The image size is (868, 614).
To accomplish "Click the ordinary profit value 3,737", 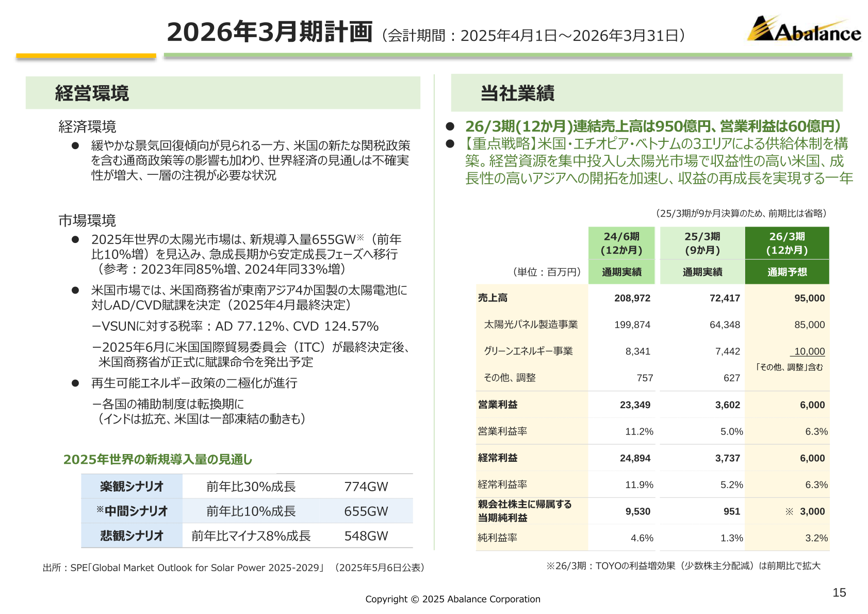I will point(728,458).
